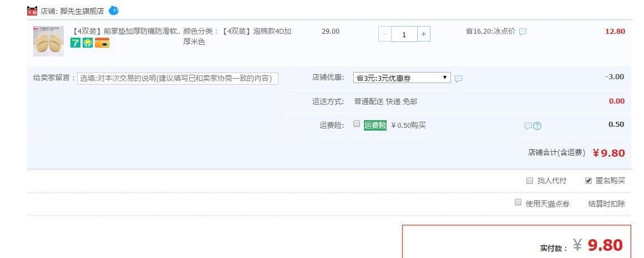Decrease quantity with the minus button
644x258 pixels.
pos(385,34)
